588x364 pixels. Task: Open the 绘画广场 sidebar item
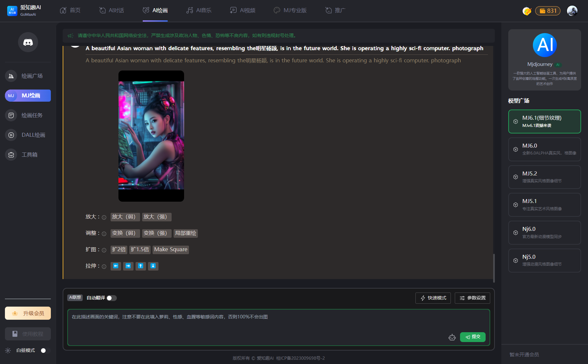click(x=28, y=76)
